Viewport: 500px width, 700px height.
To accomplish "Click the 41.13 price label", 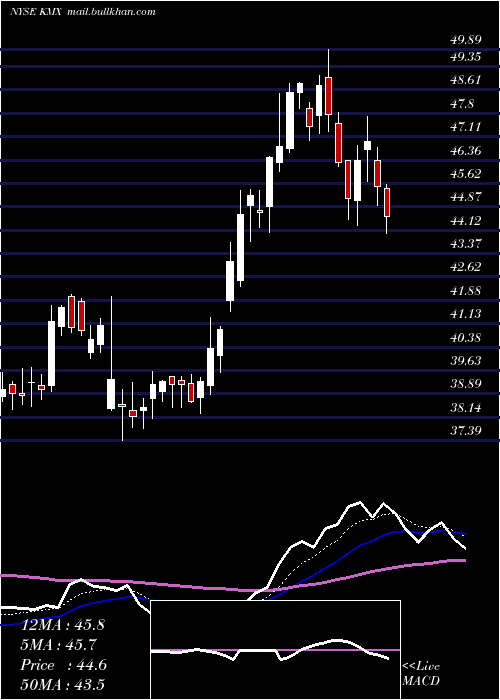I will pos(465,314).
